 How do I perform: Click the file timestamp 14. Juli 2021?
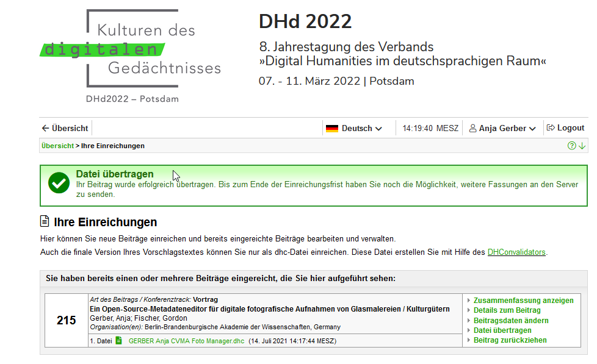[x=292, y=341]
